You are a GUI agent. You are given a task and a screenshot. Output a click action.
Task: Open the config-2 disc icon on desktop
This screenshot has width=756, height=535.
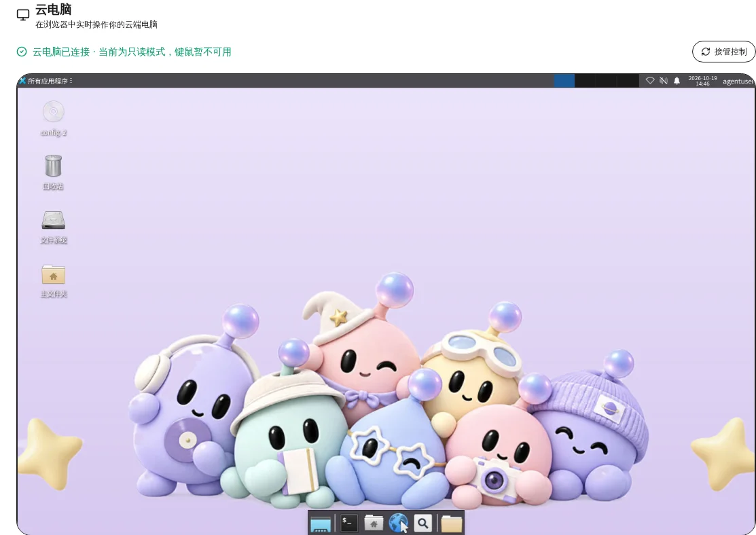54,112
